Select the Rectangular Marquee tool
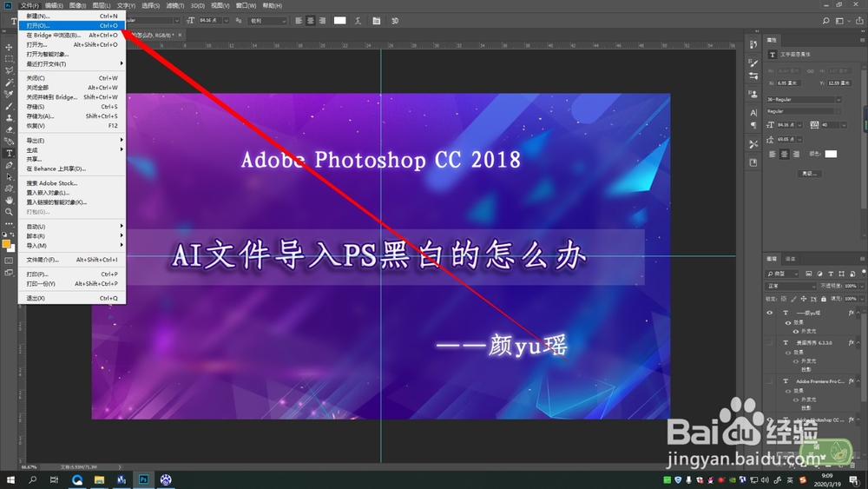This screenshot has height=489, width=868. point(9,59)
